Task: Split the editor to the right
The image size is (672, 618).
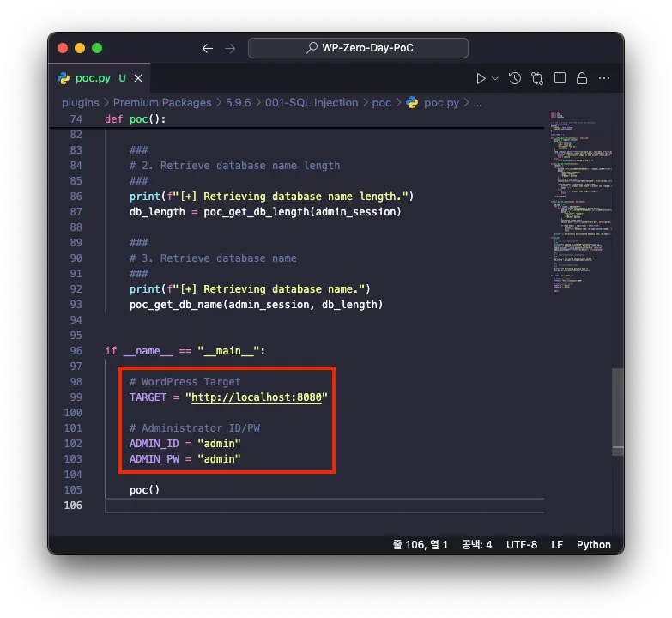Action: click(560, 78)
